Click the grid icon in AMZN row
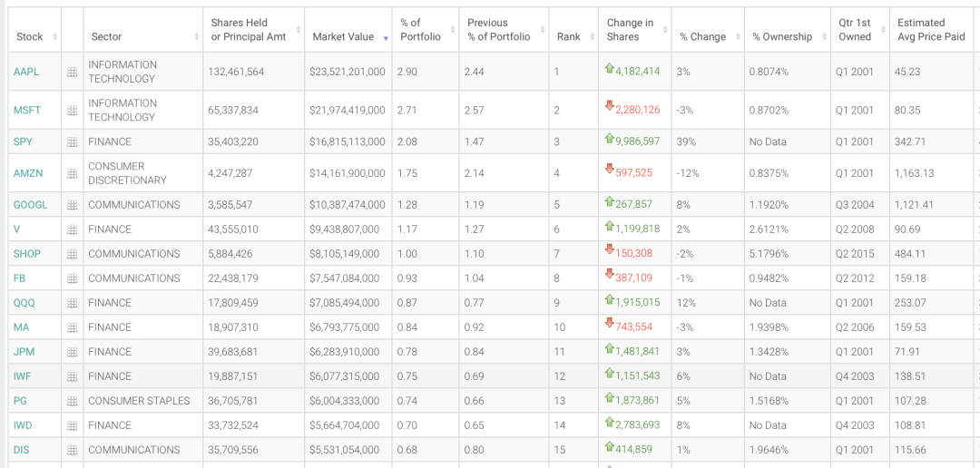Viewport: 980px width, 468px height. [x=73, y=173]
